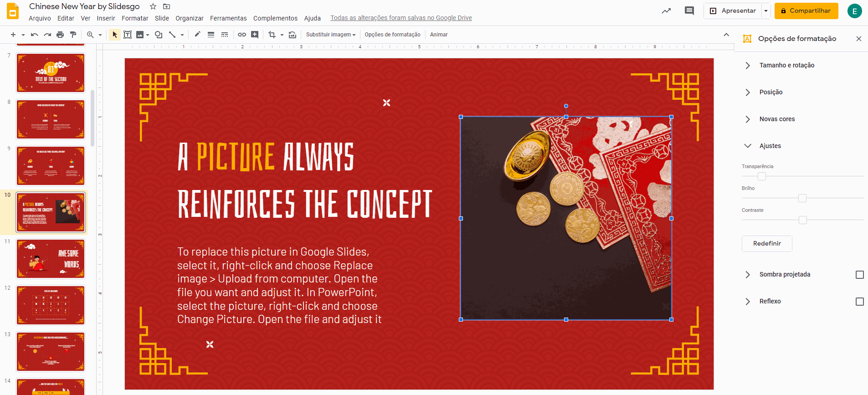Image resolution: width=868 pixels, height=395 pixels.
Task: Click the border weight icon
Action: [x=211, y=35]
